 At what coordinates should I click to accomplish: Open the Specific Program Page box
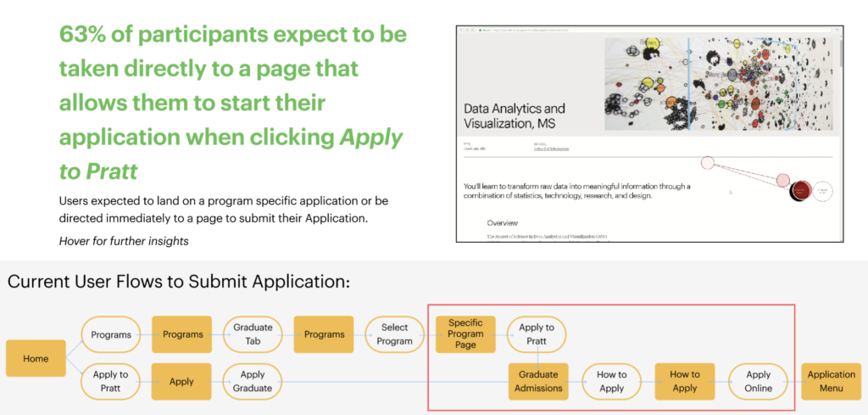465,334
